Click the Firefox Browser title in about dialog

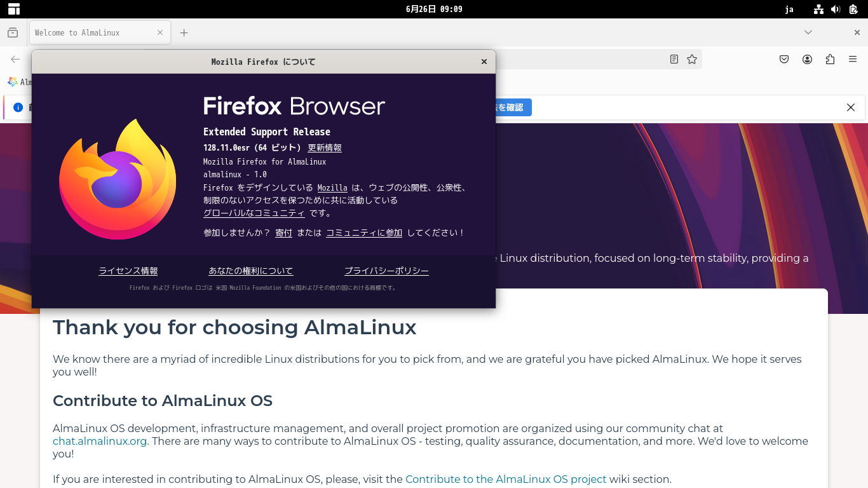tap(294, 105)
